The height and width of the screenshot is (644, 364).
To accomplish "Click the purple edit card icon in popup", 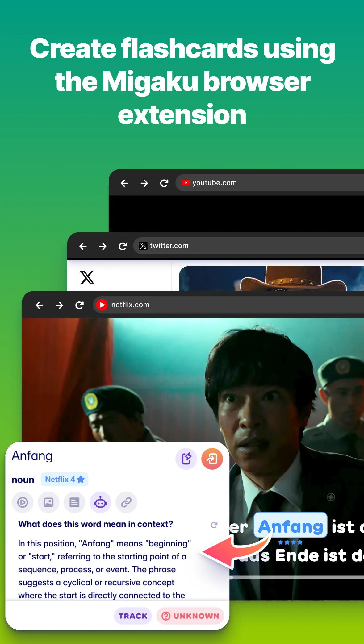I will [186, 459].
